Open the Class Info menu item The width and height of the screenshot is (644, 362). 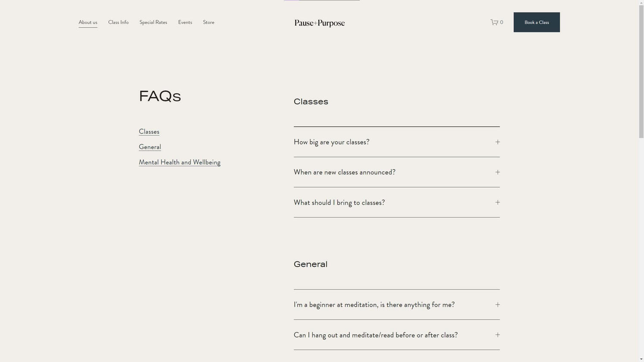pyautogui.click(x=118, y=22)
